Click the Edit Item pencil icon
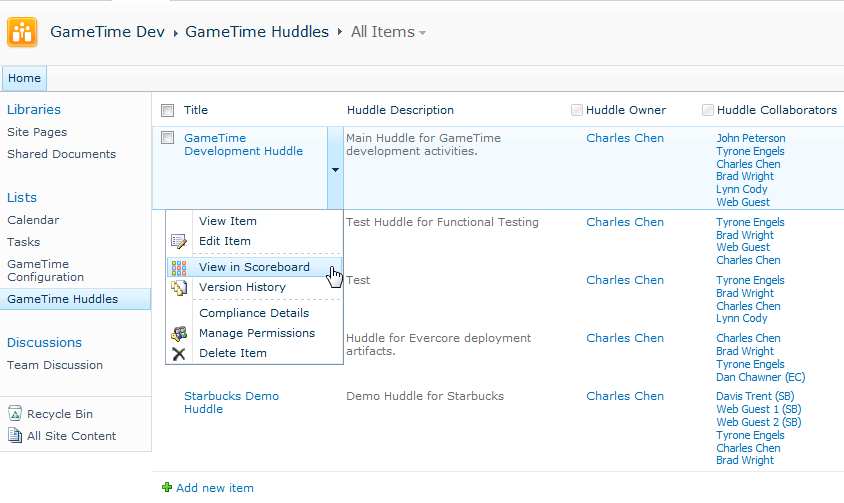844x503 pixels. point(179,241)
